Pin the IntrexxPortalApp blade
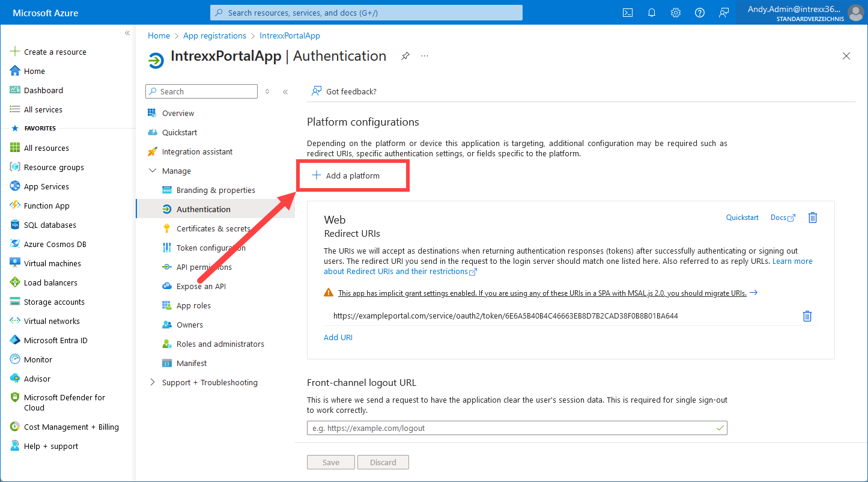 pyautogui.click(x=405, y=56)
